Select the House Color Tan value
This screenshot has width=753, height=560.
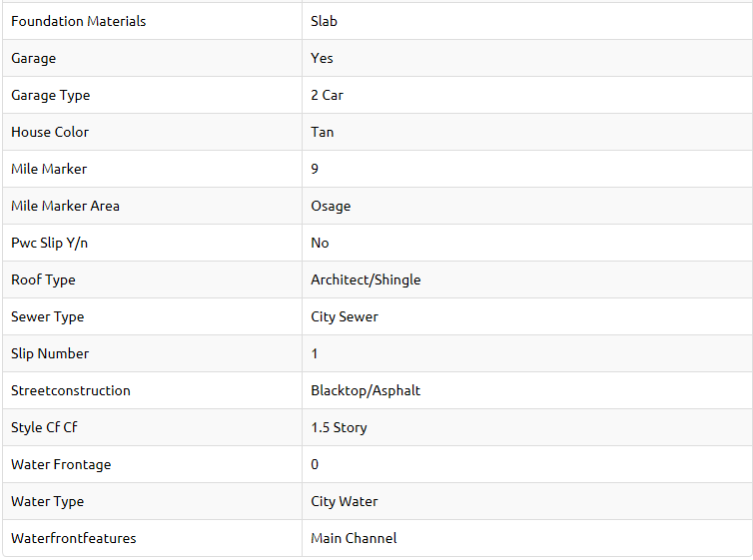(322, 132)
